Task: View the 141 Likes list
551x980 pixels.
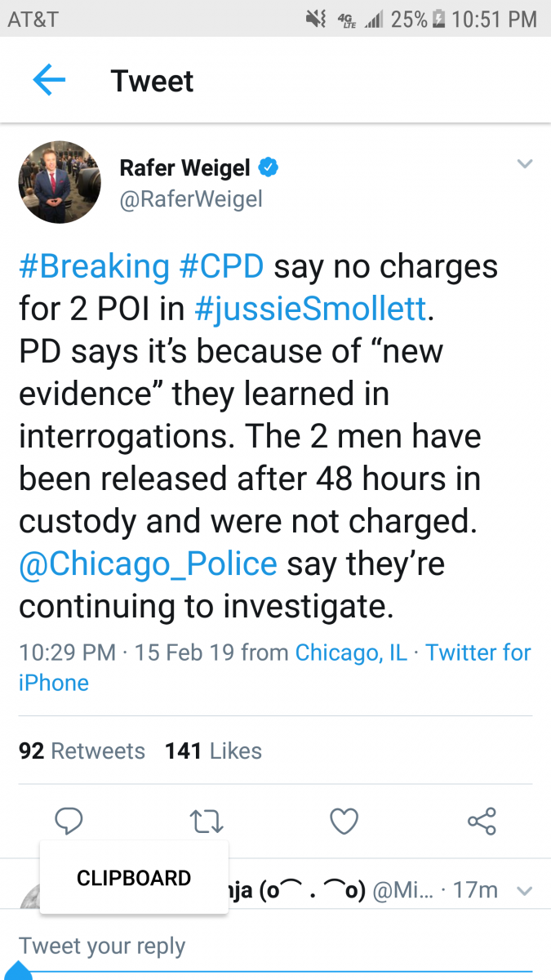Action: [213, 751]
